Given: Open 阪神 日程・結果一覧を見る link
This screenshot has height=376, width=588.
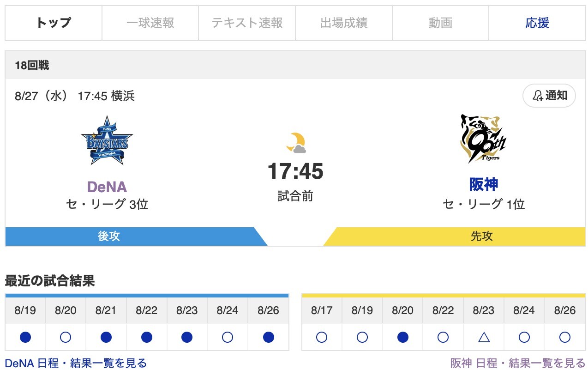Looking at the screenshot, I should (518, 364).
